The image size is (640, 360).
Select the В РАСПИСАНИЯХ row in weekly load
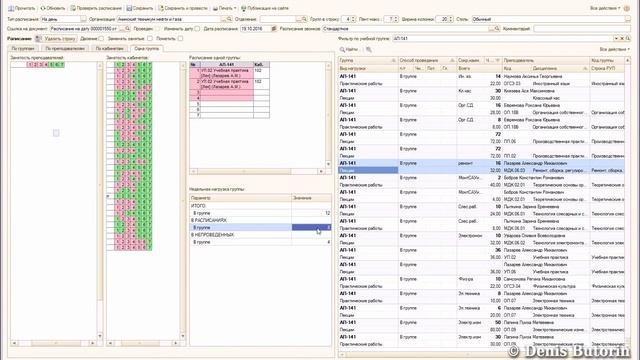click(260, 220)
